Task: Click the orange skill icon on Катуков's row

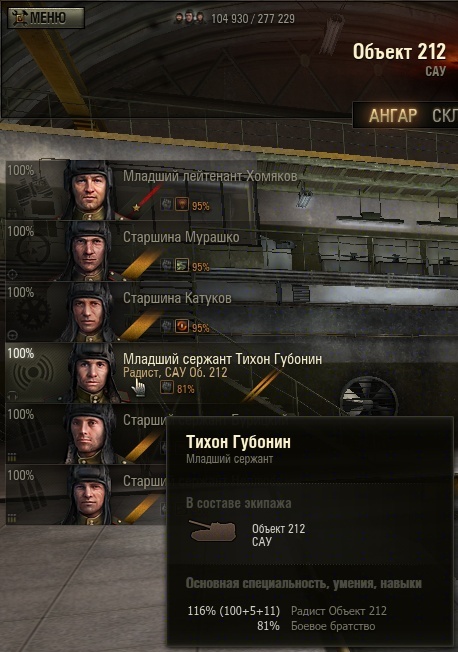Action: click(182, 326)
